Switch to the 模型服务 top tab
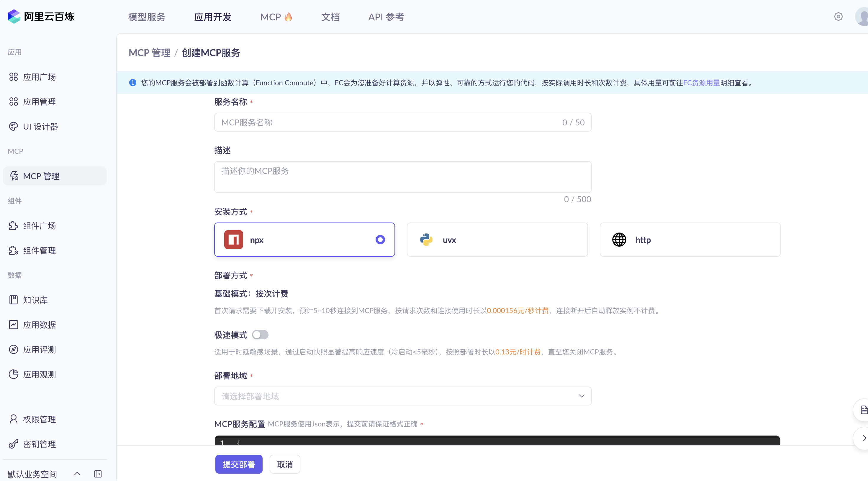This screenshot has width=868, height=481. point(147,17)
